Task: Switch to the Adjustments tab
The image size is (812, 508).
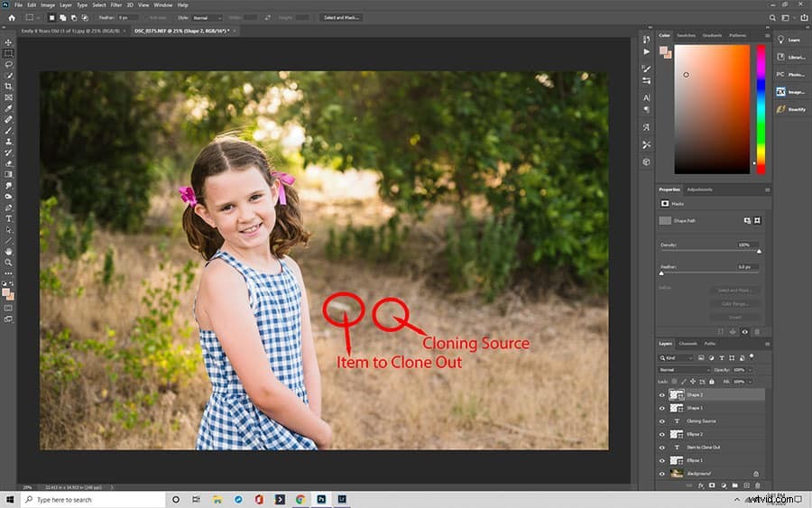Action: (699, 189)
